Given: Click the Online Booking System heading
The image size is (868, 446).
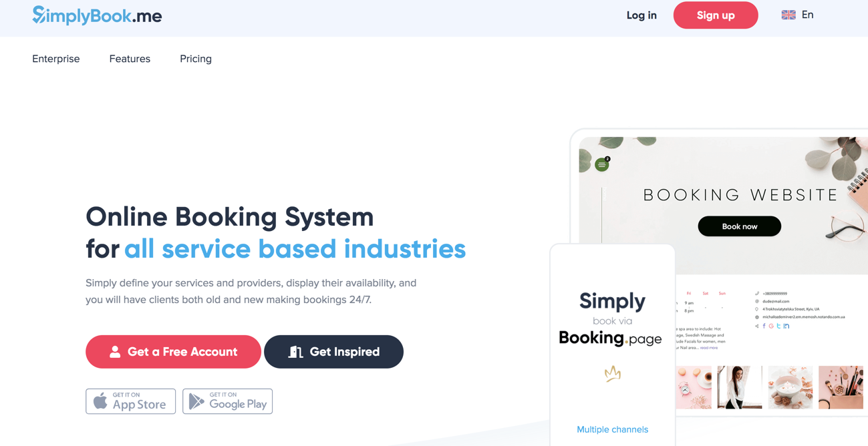Looking at the screenshot, I should pyautogui.click(x=229, y=217).
